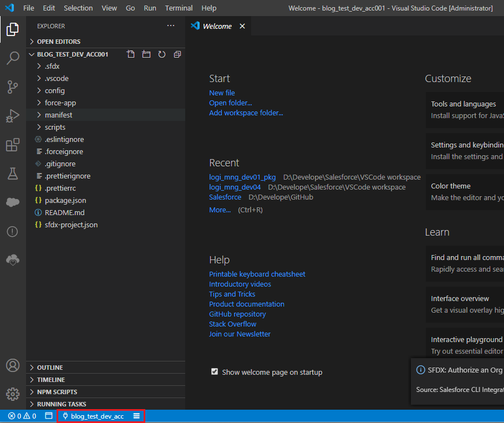Open the Stack Overflow help link
504x423 pixels.
click(233, 324)
